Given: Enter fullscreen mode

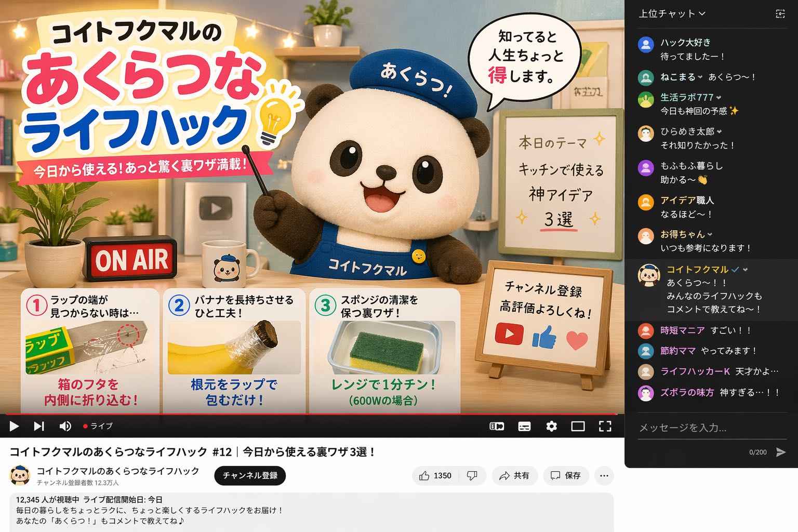Looking at the screenshot, I should (605, 427).
